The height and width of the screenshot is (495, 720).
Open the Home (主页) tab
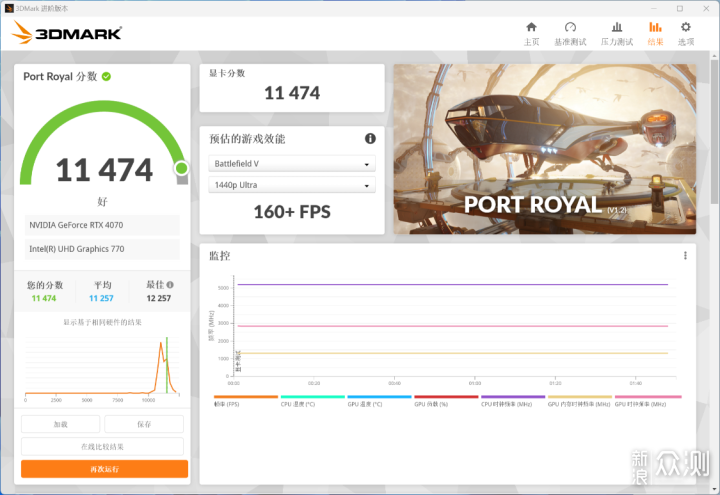pyautogui.click(x=531, y=34)
